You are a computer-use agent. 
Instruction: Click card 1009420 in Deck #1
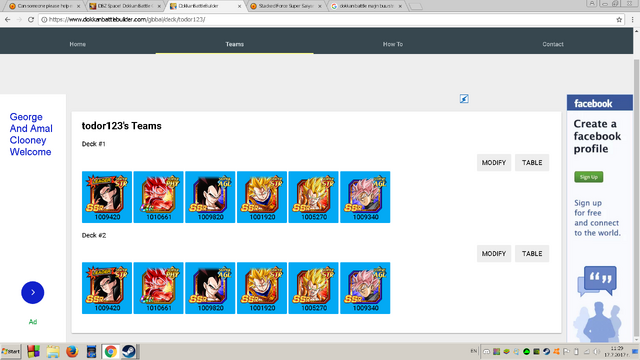pos(107,197)
